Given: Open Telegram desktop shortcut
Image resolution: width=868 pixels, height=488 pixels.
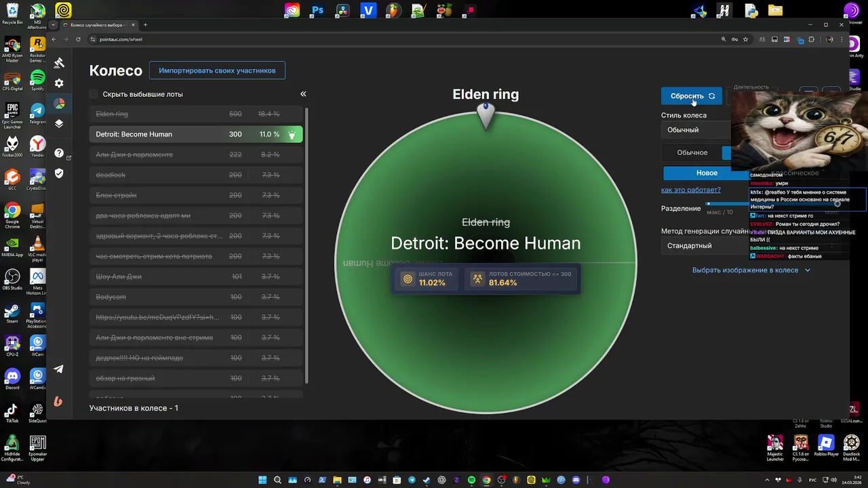Looking at the screenshot, I should click(x=37, y=113).
